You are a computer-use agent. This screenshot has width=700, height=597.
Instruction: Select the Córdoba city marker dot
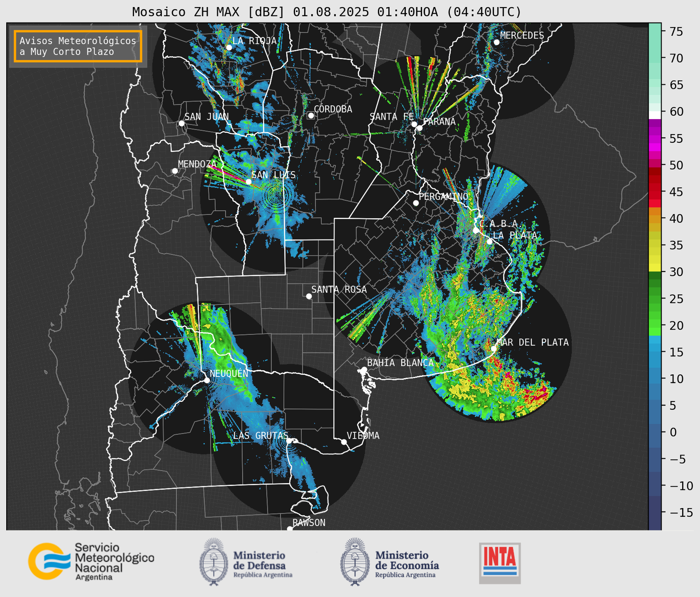[311, 115]
